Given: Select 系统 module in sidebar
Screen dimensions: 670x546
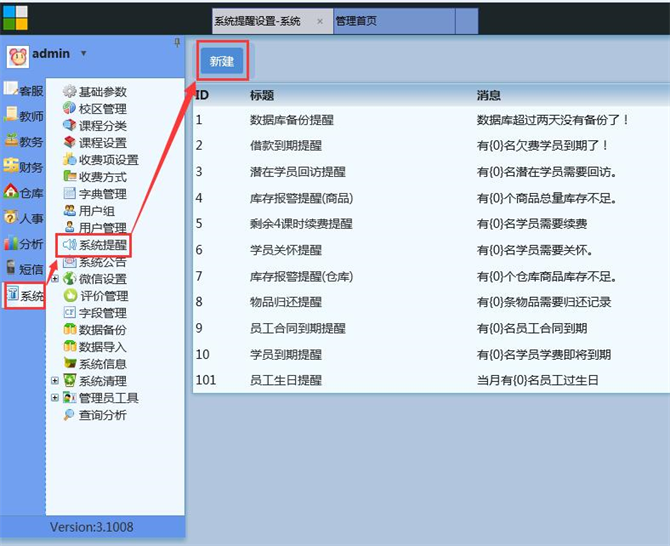Looking at the screenshot, I should coord(25,295).
